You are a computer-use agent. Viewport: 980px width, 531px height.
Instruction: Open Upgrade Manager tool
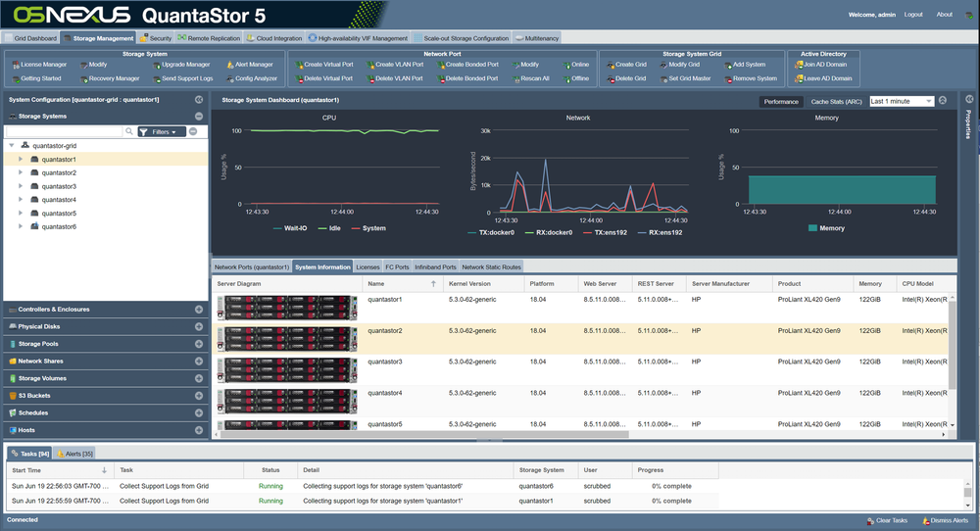tap(181, 65)
